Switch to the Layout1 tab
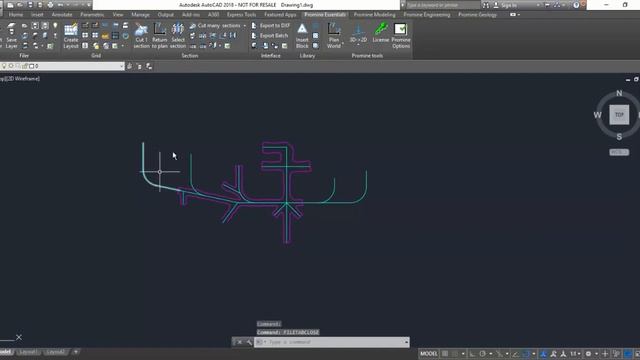Viewport: 640px width, 360px height. pyautogui.click(x=28, y=352)
